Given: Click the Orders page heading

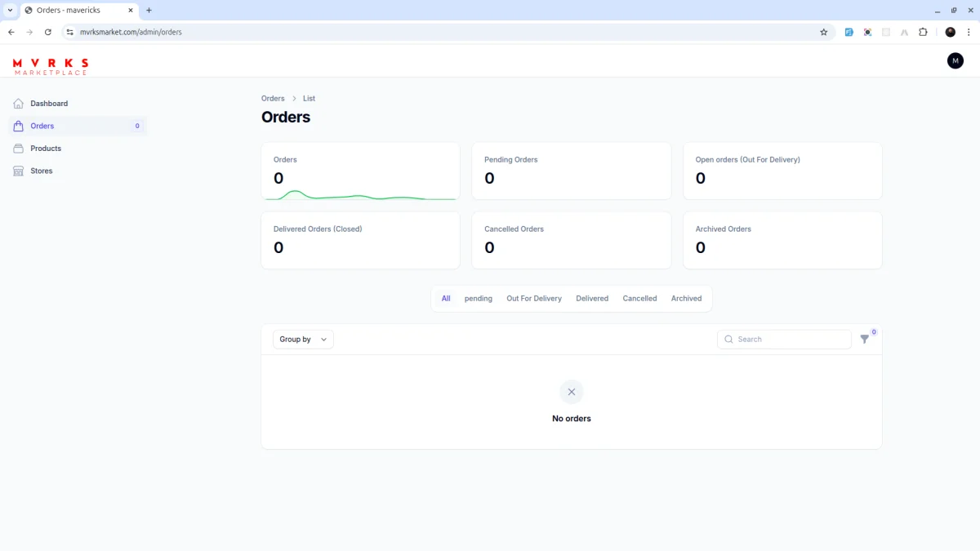Looking at the screenshot, I should pos(286,117).
